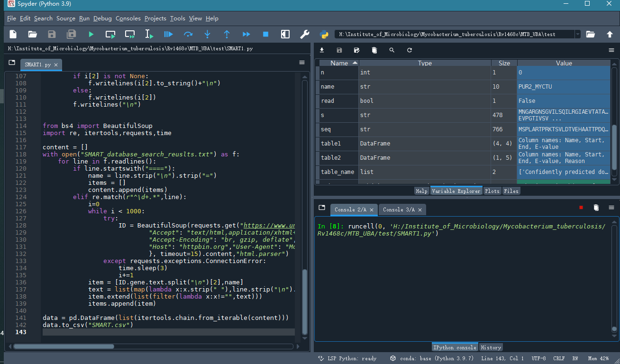This screenshot has height=364, width=620.
Task: Open the Preferences wrench icon
Action: click(x=305, y=34)
